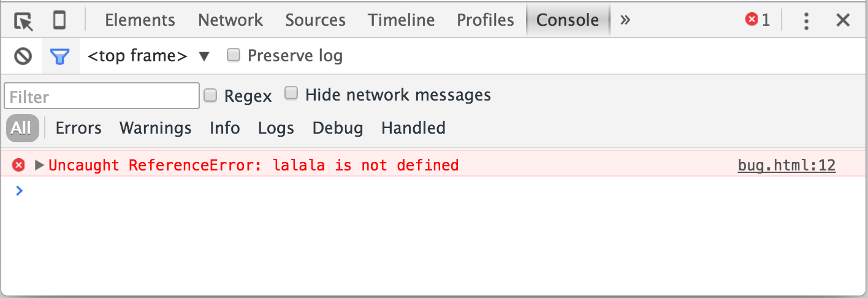
Task: Open the Sources tab
Action: click(x=315, y=20)
